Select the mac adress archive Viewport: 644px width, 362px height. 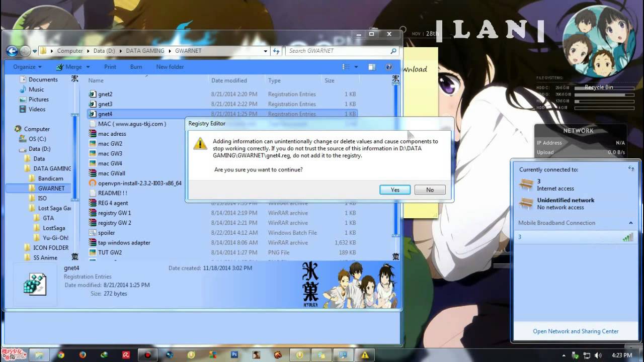[112, 134]
